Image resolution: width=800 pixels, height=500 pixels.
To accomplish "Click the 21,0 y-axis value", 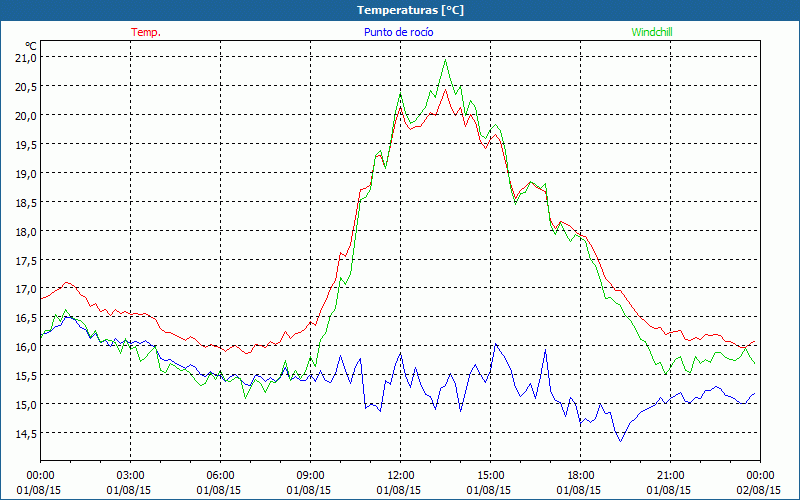I will coord(26,58).
